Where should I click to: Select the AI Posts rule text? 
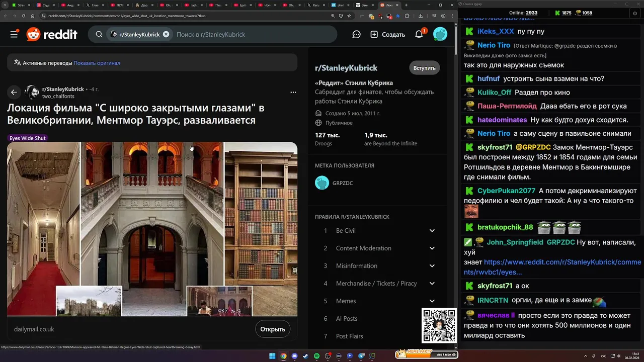tap(347, 319)
